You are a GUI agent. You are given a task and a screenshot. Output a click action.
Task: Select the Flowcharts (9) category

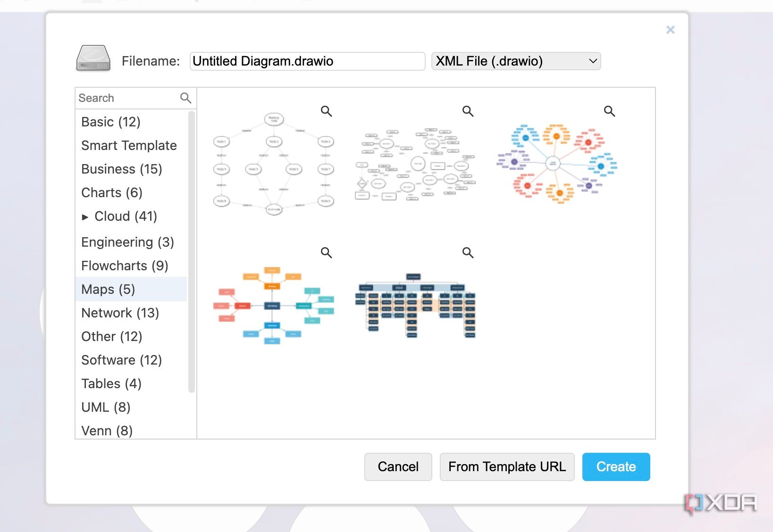[124, 266]
